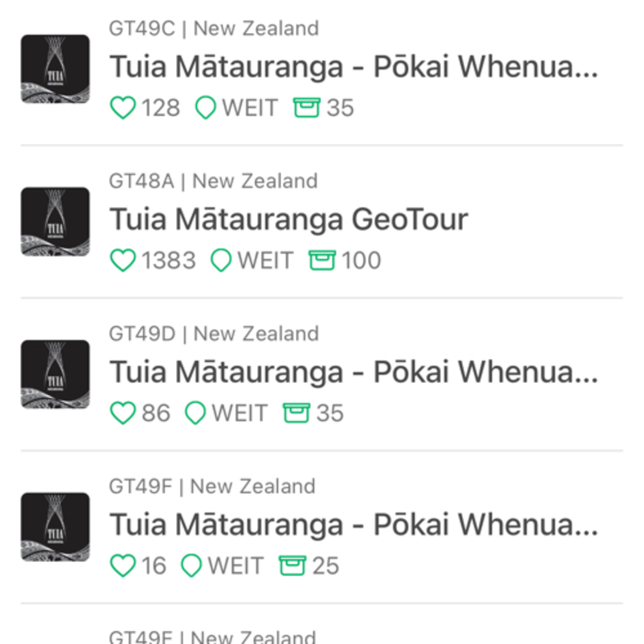
Task: Click the heart icon beside 86 favorites
Action: coord(123,413)
